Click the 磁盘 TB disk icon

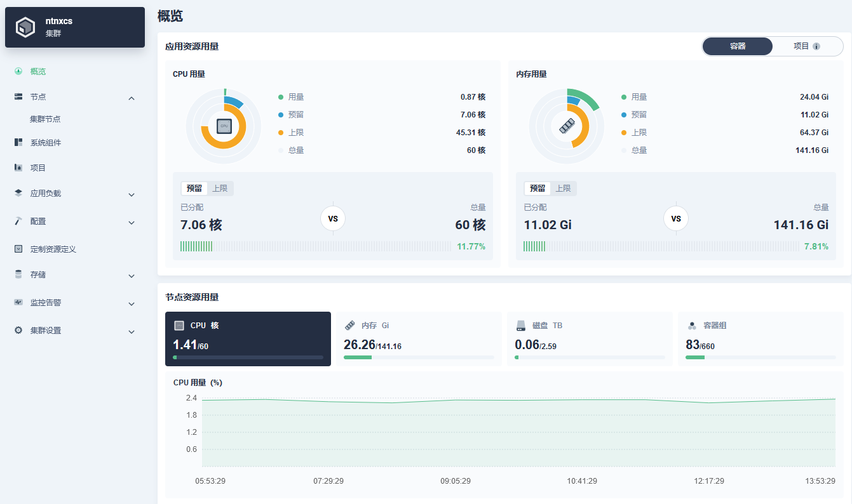click(521, 325)
